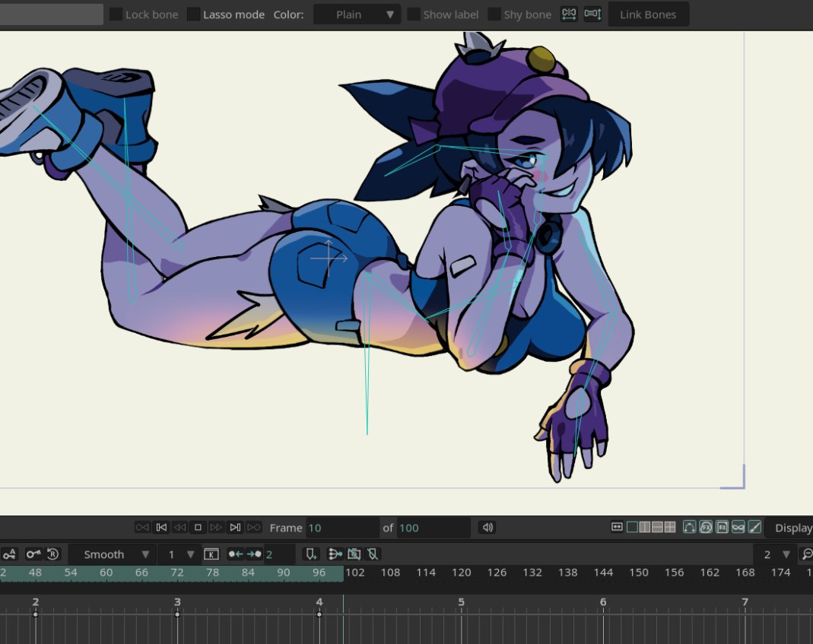Viewport: 813px width, 644px height.
Task: Jump to the first frame with rewind button
Action: (161, 528)
